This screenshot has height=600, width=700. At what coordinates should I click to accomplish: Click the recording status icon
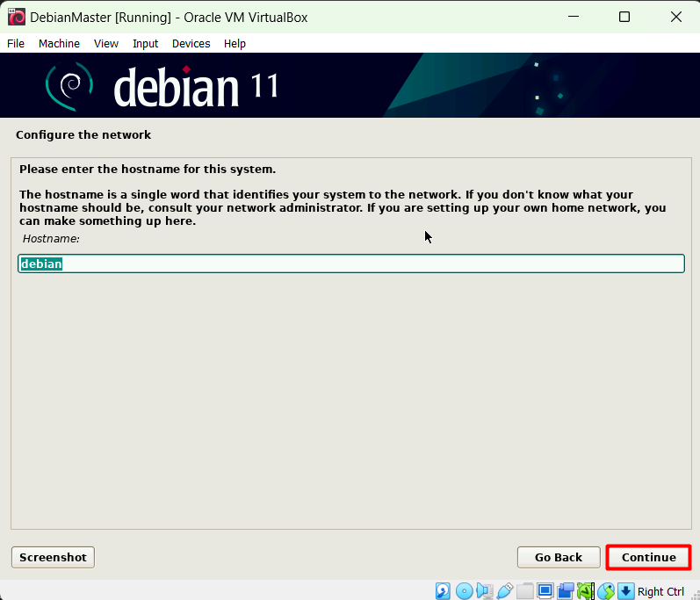point(566,590)
